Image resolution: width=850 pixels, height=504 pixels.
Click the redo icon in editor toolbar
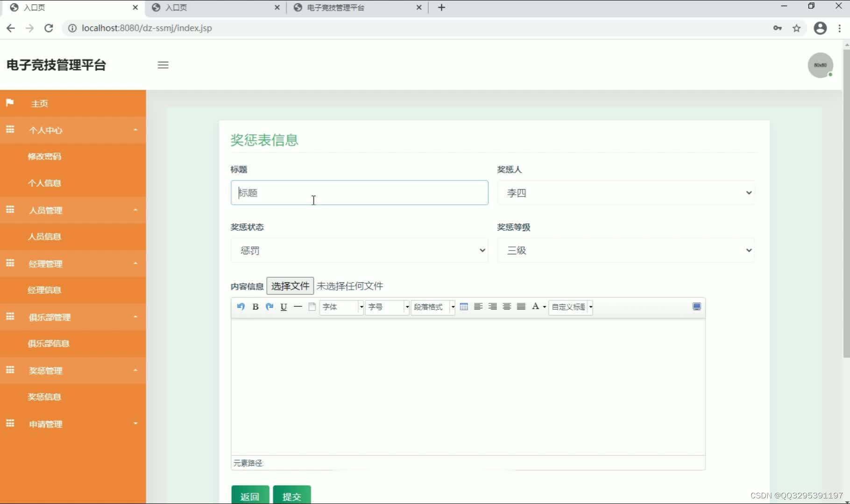click(x=269, y=307)
